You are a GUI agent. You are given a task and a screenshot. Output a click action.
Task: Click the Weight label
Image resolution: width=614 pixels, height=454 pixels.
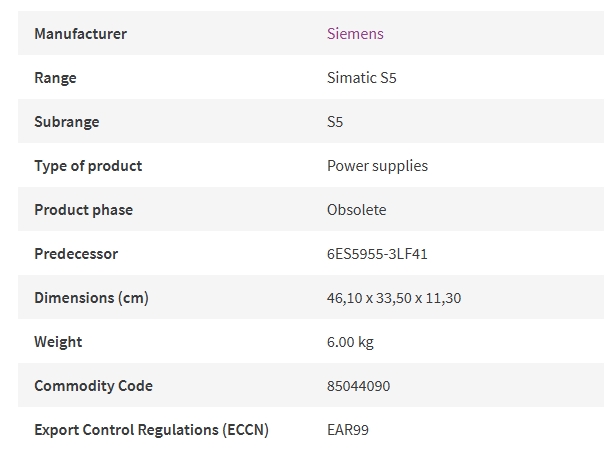(x=58, y=342)
